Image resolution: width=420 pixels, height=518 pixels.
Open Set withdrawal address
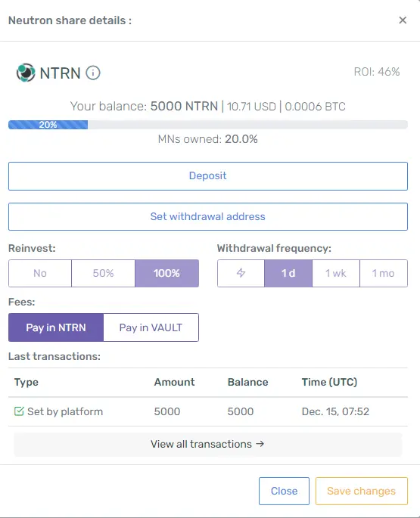[208, 217]
